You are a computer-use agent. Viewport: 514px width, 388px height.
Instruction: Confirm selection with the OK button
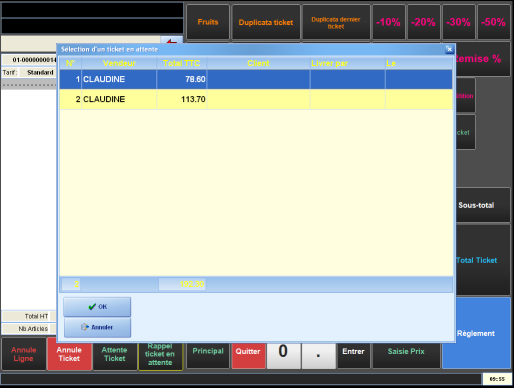(97, 307)
